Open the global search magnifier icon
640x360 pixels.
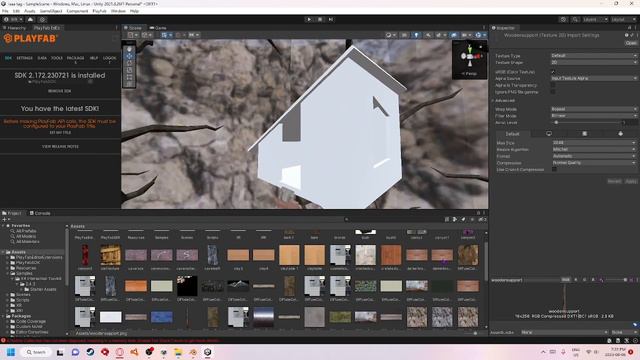[575, 19]
